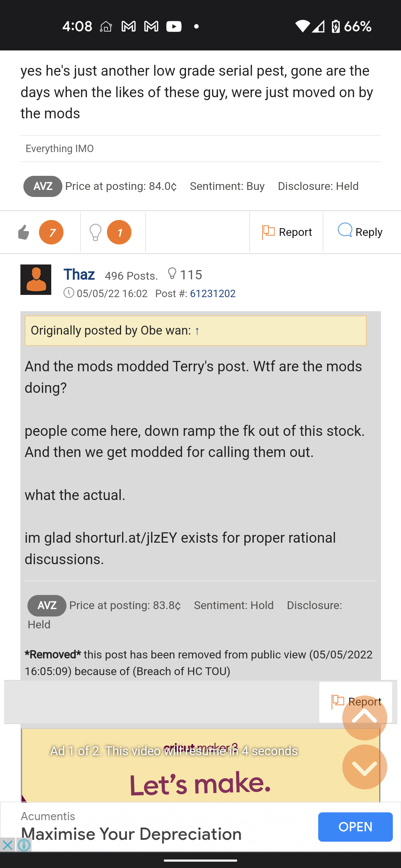Open post number 61231202 link
Image resolution: width=401 pixels, height=868 pixels.
pyautogui.click(x=213, y=294)
